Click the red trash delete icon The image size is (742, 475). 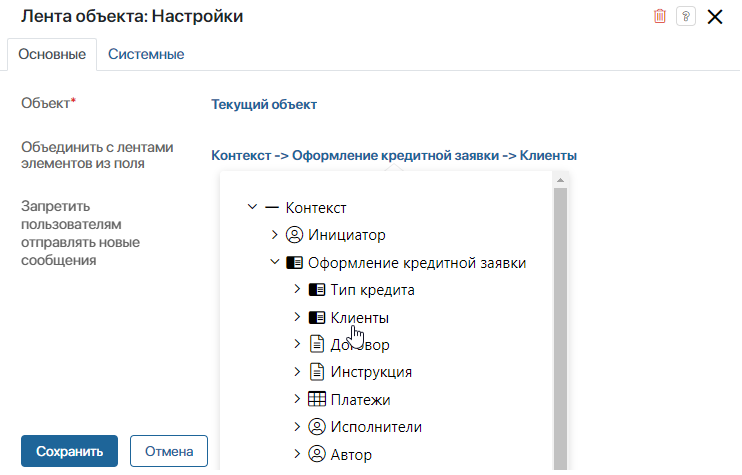pos(660,16)
